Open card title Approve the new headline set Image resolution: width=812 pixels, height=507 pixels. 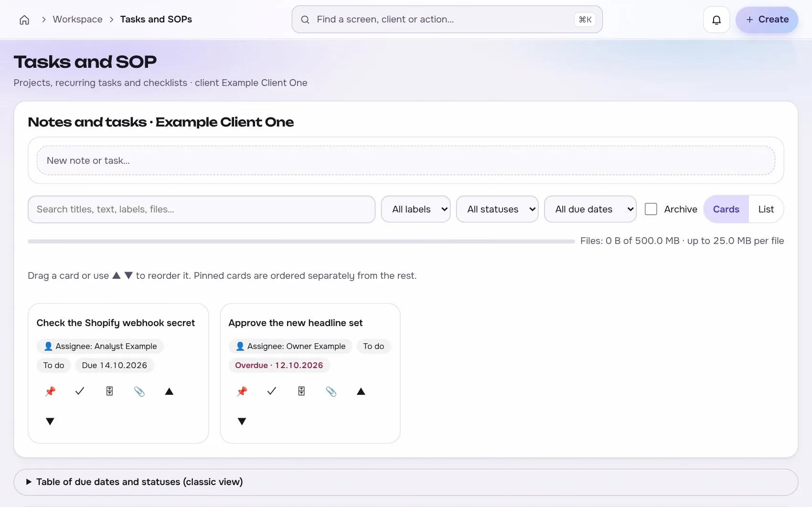[296, 323]
